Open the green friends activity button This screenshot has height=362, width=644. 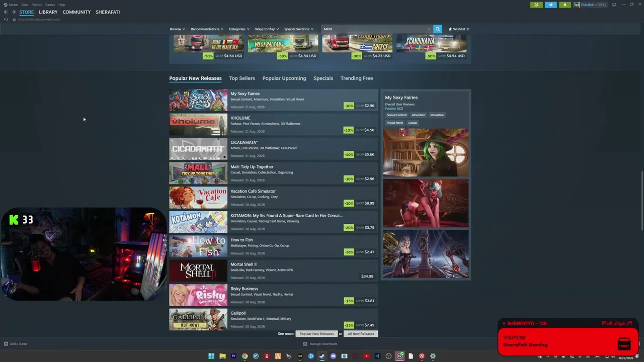[x=536, y=5]
